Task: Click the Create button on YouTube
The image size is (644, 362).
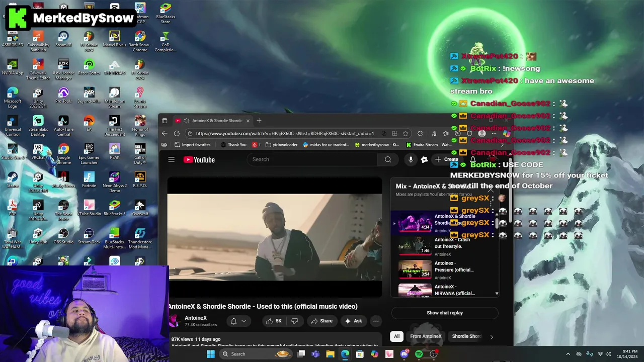Action: pos(447,159)
